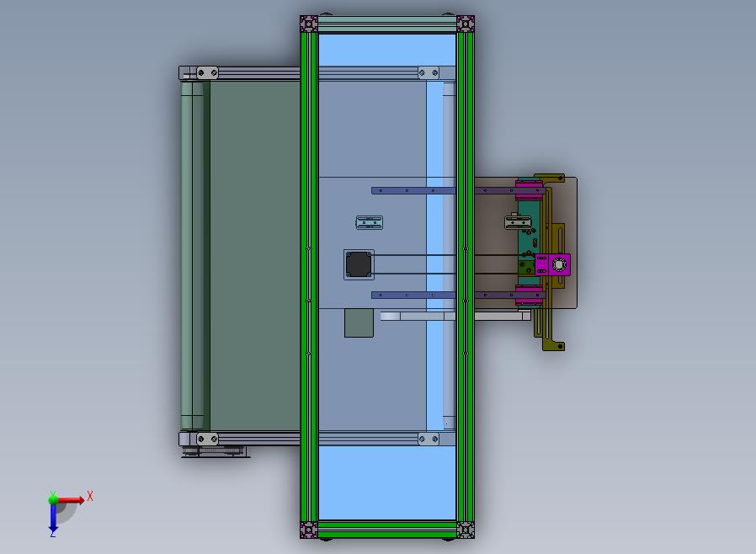Select the conveyor drive pulley below the lower-left plate
756x554 pixels.
[x=215, y=452]
